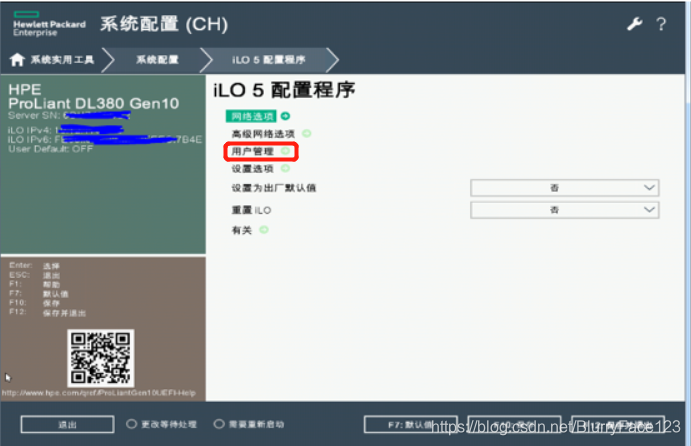Expand the 重置 iLO dropdown
The width and height of the screenshot is (691, 446).
(x=565, y=210)
